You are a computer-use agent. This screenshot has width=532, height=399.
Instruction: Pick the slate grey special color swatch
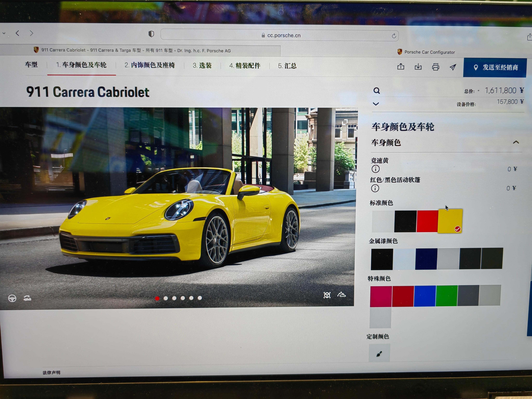[468, 295]
